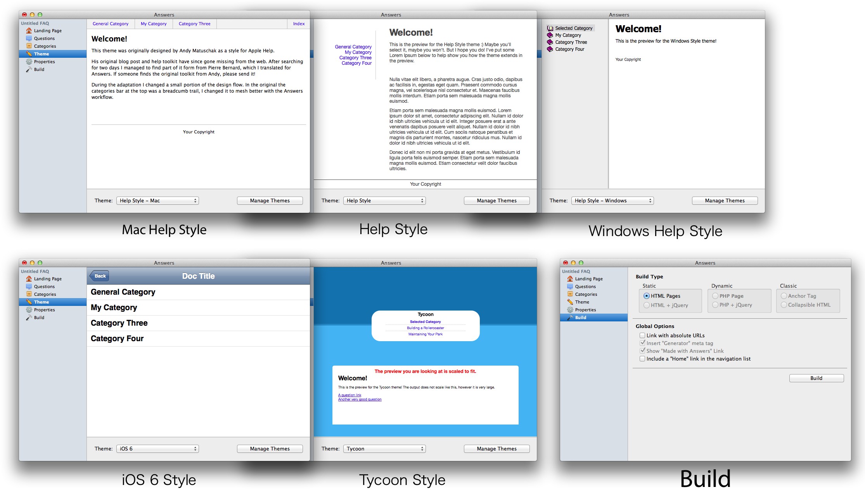Click the Back button beside Doc Title
Screen dimensions: 865x504
click(x=100, y=276)
